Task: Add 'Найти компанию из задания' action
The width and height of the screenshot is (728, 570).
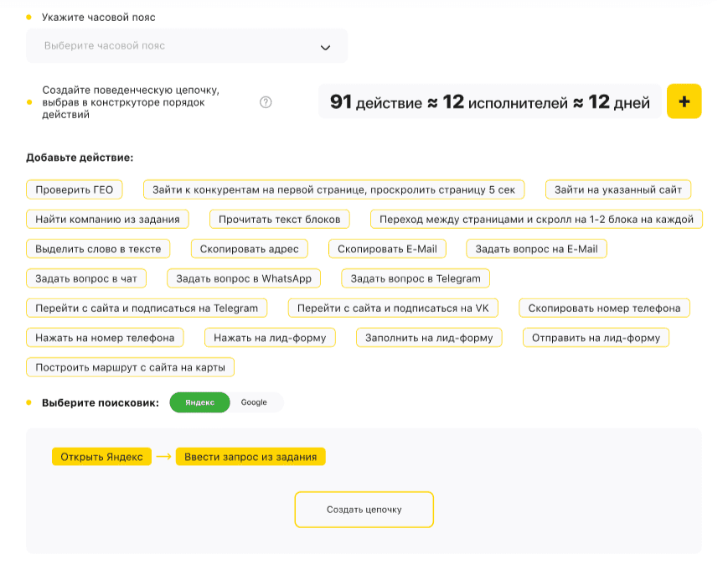Action: 107,220
